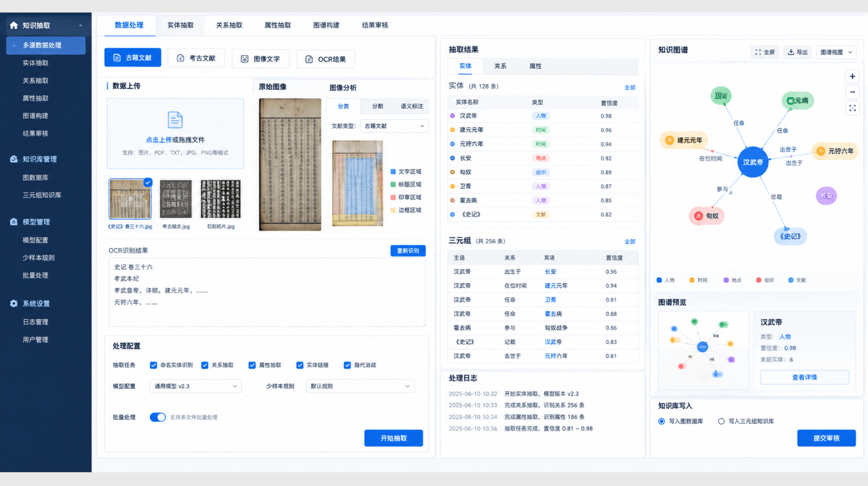The width and height of the screenshot is (868, 486).
Task: Zoom in the knowledge graph
Action: point(852,76)
